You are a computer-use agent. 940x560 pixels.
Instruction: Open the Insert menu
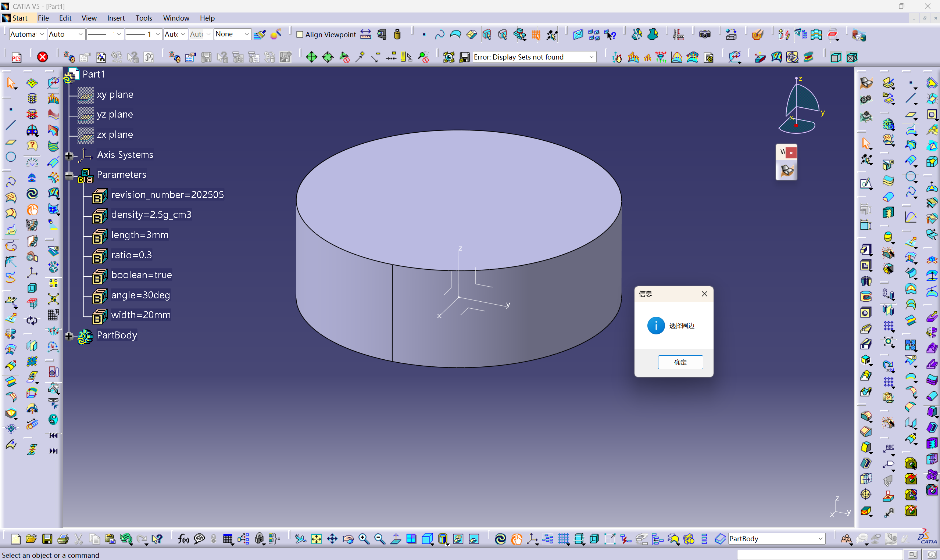115,18
